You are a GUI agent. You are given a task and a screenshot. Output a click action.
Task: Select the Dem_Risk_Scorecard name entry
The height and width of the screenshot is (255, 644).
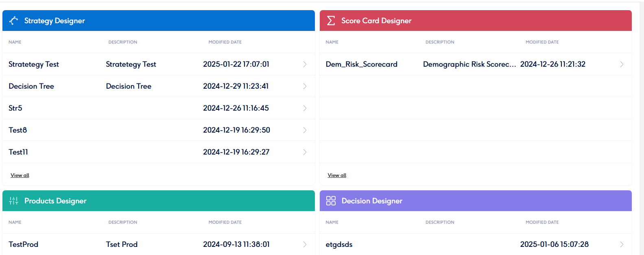[361, 64]
